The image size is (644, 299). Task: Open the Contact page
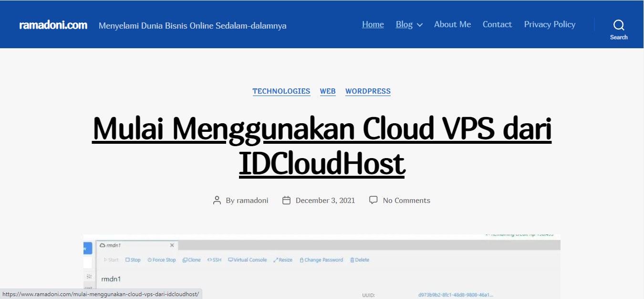497,24
